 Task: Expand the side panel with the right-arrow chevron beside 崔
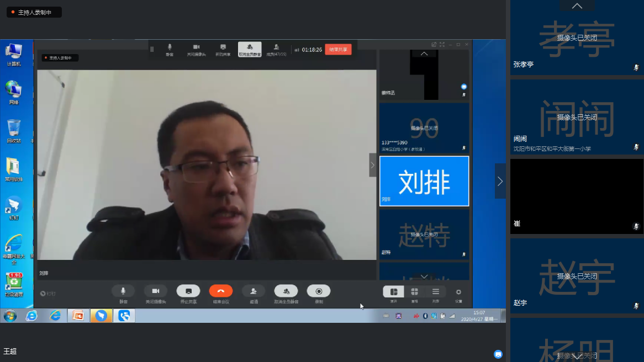tap(500, 181)
